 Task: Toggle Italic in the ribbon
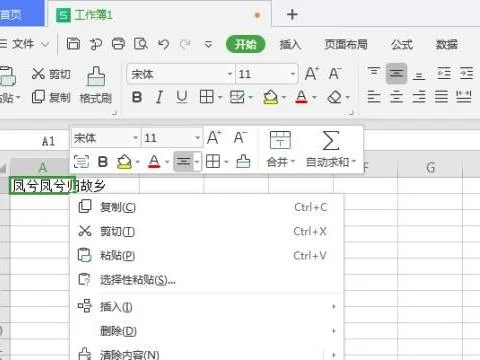(x=159, y=97)
